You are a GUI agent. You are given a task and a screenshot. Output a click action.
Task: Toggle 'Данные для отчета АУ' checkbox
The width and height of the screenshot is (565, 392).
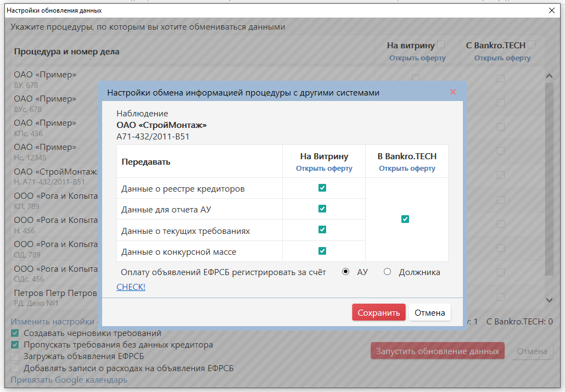click(x=322, y=209)
